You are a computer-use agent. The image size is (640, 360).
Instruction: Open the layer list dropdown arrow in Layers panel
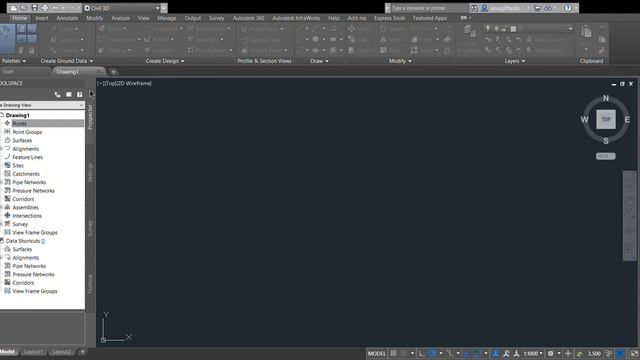point(571,29)
